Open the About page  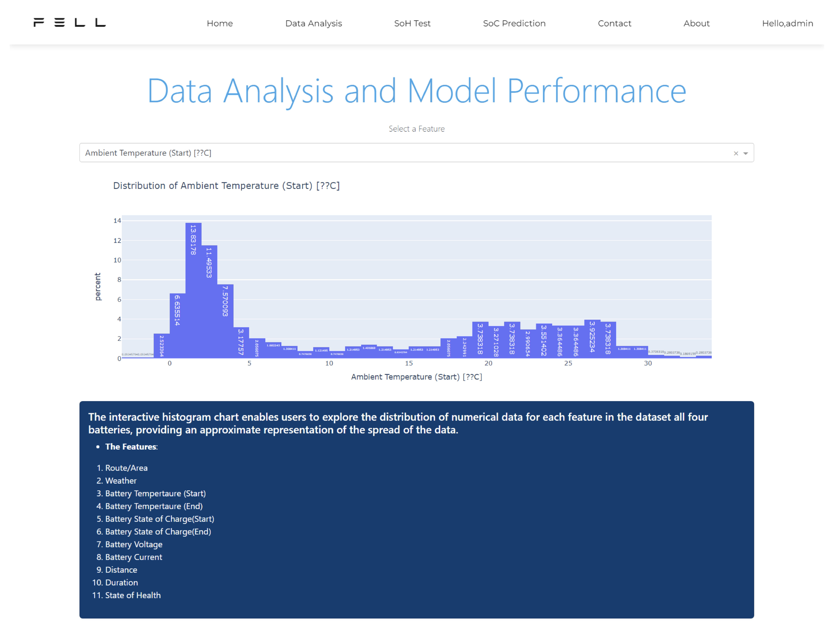[696, 24]
